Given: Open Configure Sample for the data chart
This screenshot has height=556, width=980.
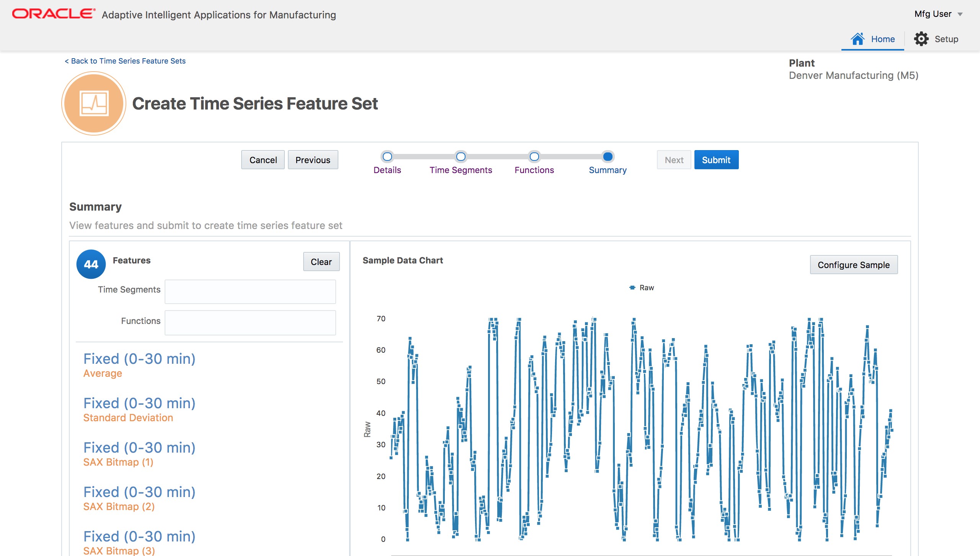Looking at the screenshot, I should pos(853,264).
